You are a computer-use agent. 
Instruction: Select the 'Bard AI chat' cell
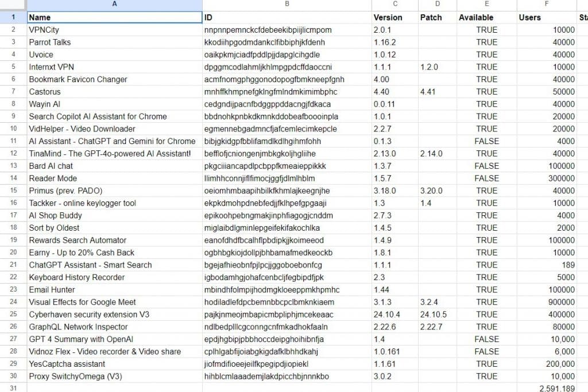pyautogui.click(x=114, y=166)
